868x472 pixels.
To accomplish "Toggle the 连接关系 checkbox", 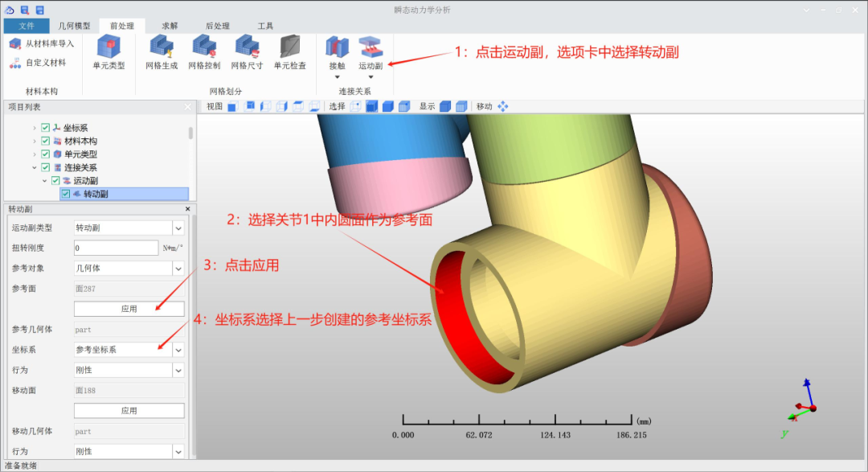I will click(x=45, y=168).
